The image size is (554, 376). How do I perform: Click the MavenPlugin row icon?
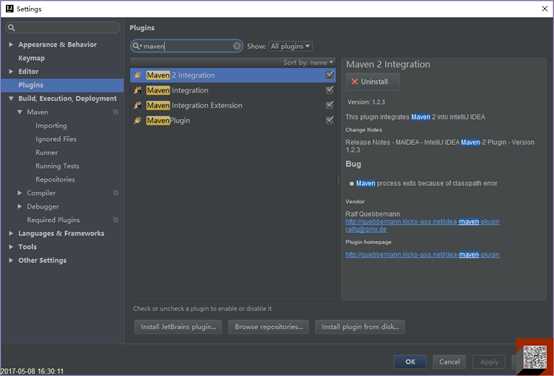138,121
